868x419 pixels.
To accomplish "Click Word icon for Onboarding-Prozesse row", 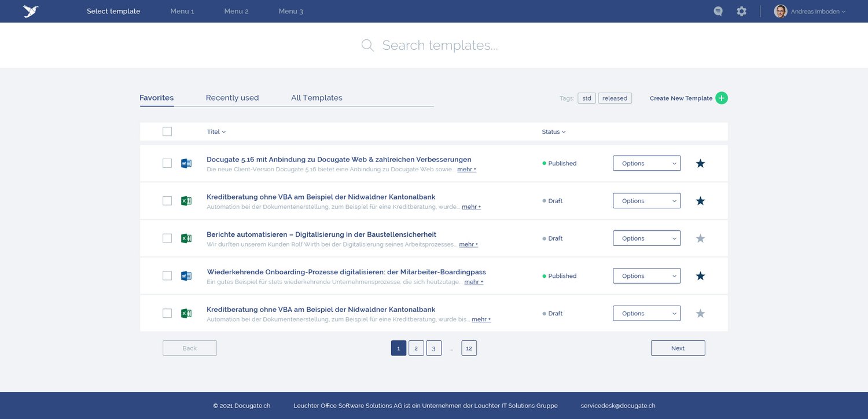I will click(186, 276).
